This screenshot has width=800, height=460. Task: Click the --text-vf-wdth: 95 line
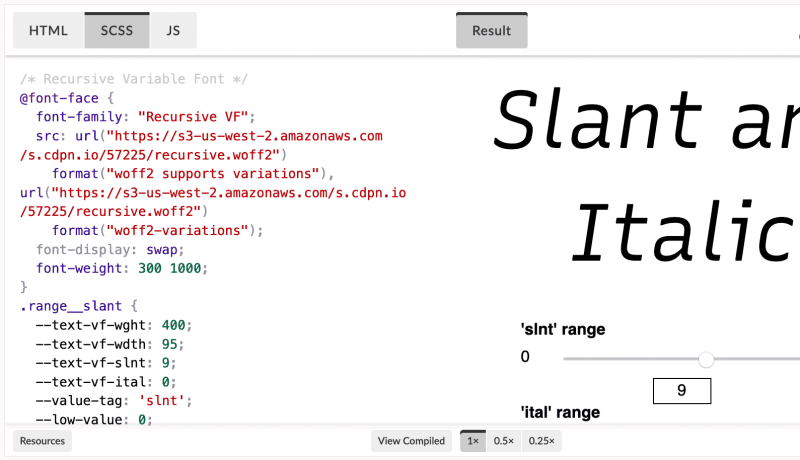[110, 344]
